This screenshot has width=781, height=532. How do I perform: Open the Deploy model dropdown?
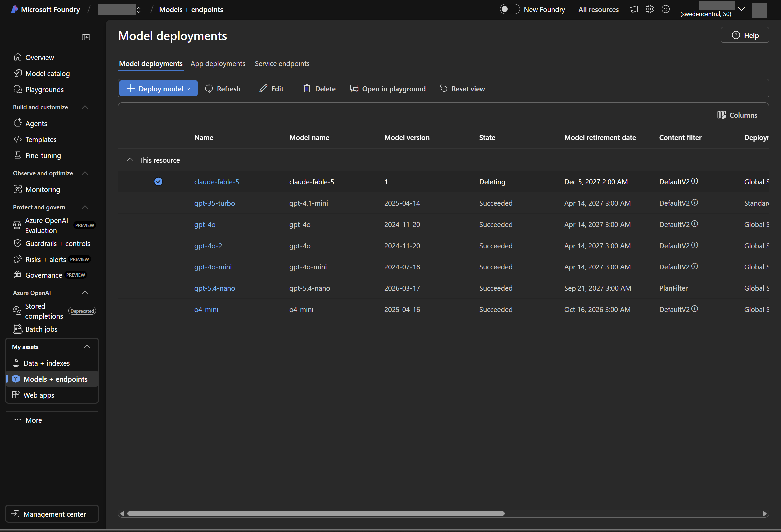tap(158, 88)
